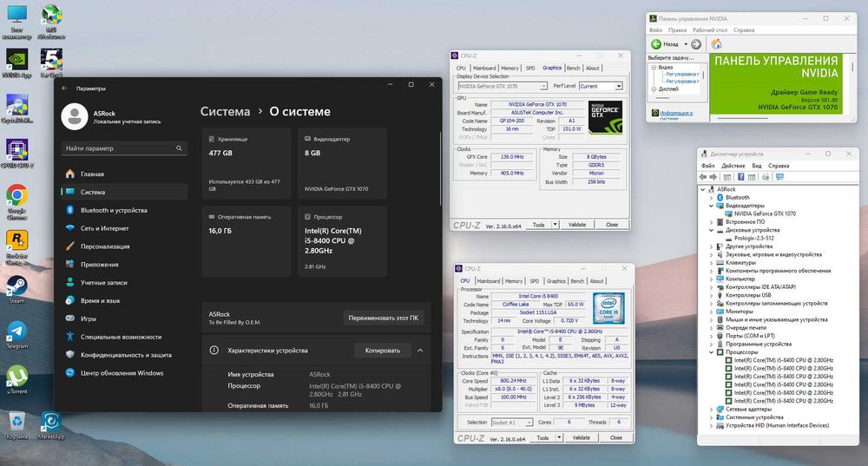Select Prologix-2.5-512 disk in Device Manager
This screenshot has width=868, height=466.
click(x=755, y=238)
